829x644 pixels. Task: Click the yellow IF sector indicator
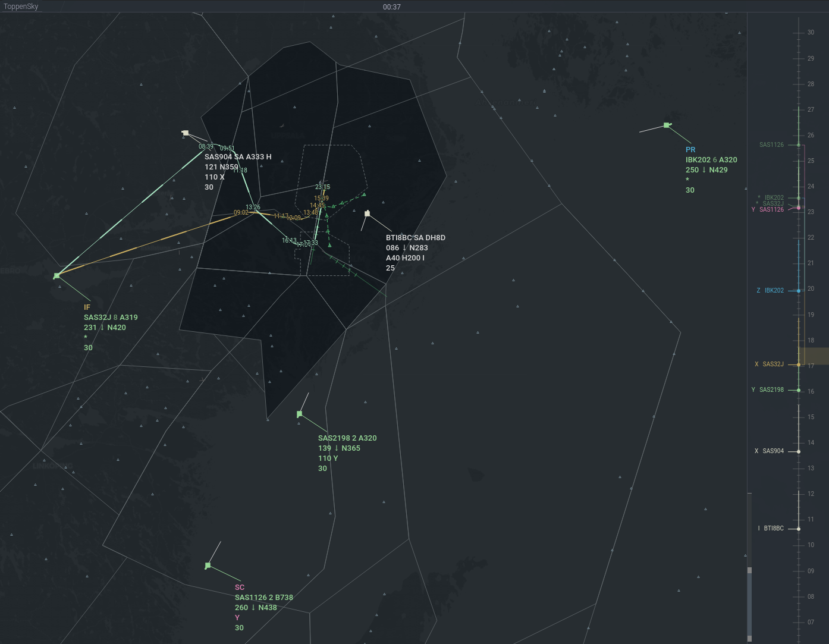87,307
